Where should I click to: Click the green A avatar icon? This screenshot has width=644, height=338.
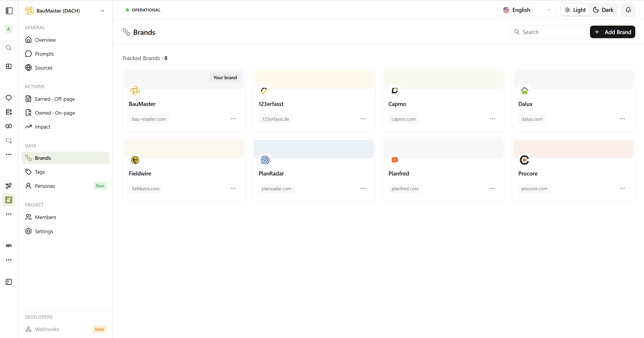tap(9, 29)
